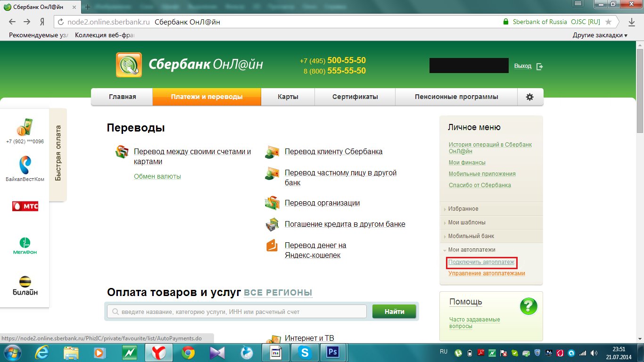Click the Sberbank Online logo icon
The width and height of the screenshot is (644, 362).
(x=129, y=65)
